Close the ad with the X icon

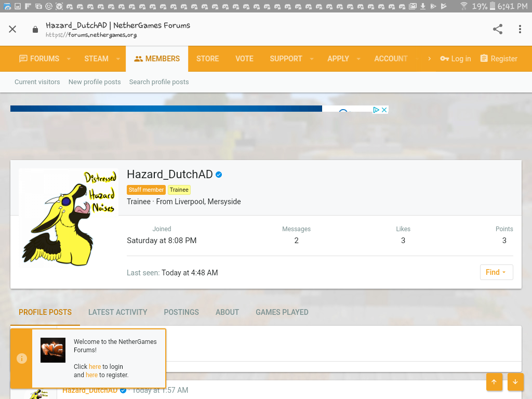tap(384, 110)
